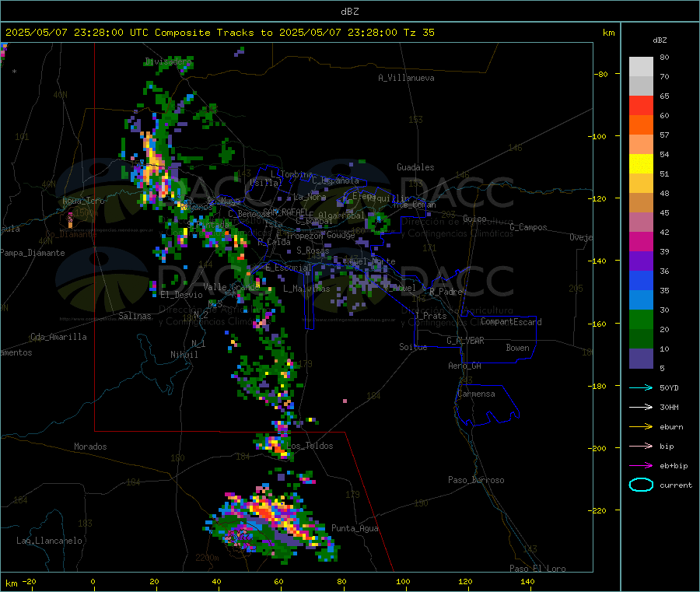Click the '0' tick on bottom axis

click(x=93, y=581)
